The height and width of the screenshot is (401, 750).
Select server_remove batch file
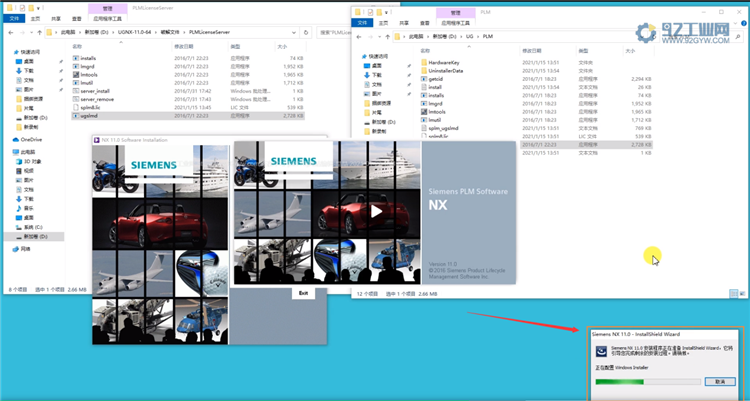click(97, 99)
